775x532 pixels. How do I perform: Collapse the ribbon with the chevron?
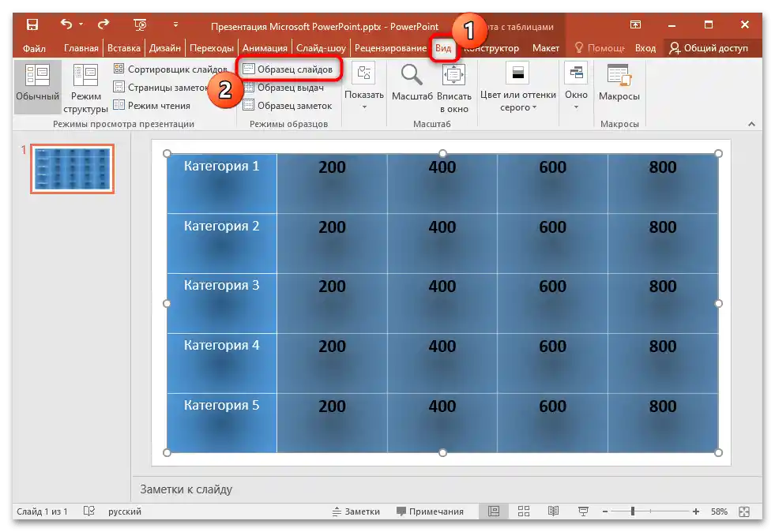[751, 123]
